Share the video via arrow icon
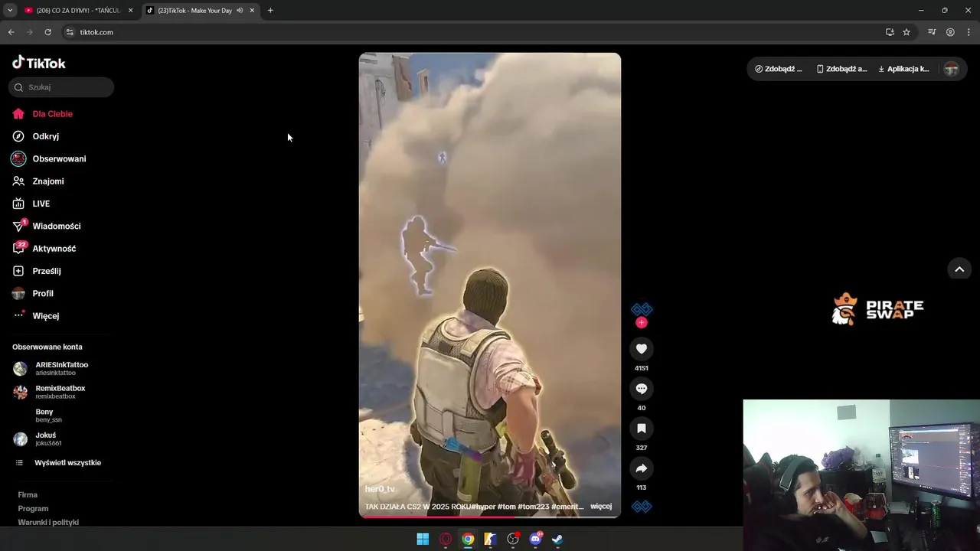This screenshot has width=980, height=551. [x=642, y=468]
